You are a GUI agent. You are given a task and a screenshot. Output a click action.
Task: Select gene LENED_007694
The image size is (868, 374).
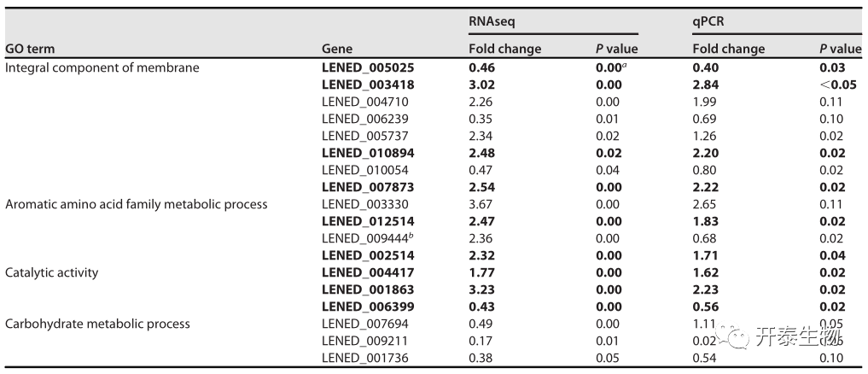click(x=365, y=324)
